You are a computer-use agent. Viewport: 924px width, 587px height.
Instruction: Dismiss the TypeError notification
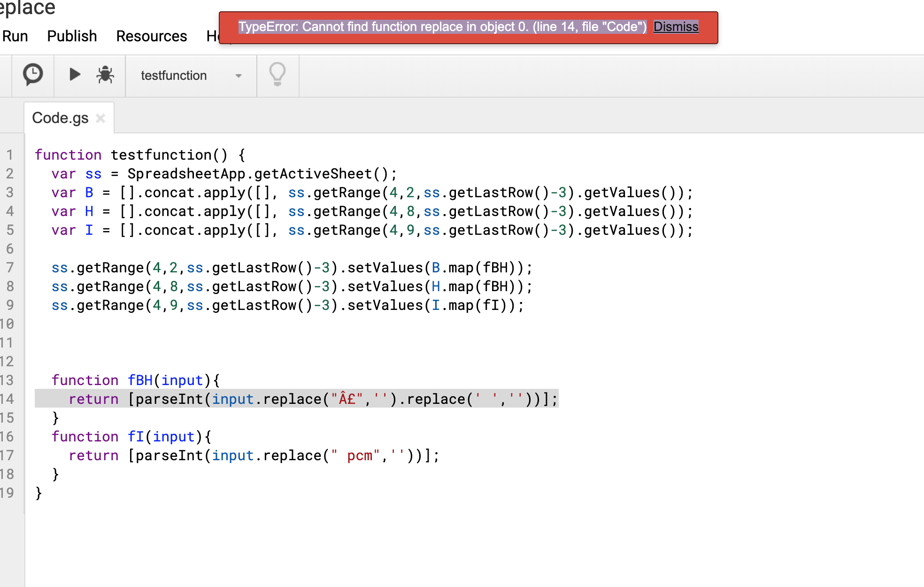(x=675, y=27)
